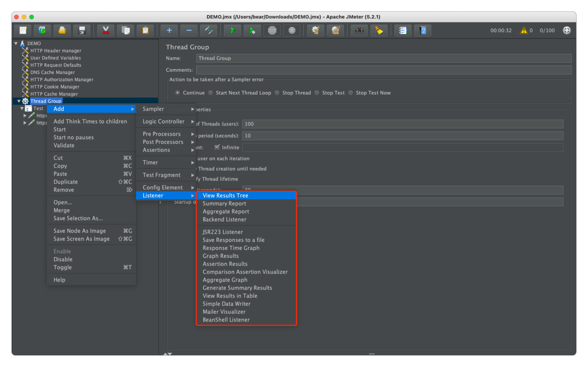Select the Stop Test radio button
Screen dimensions: 588x367
click(317, 93)
